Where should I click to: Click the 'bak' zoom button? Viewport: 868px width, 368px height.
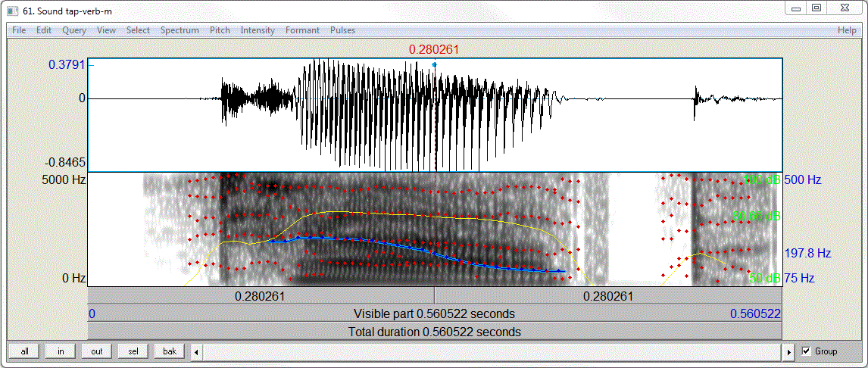(x=170, y=351)
